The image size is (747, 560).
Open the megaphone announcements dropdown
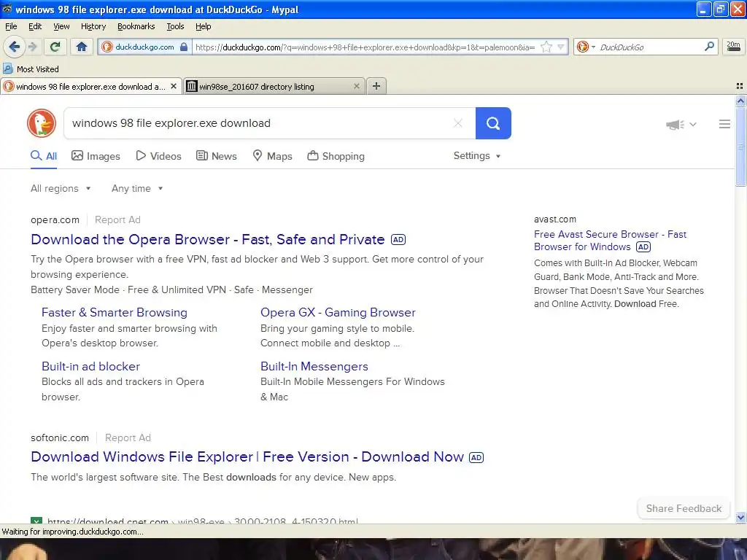(681, 124)
